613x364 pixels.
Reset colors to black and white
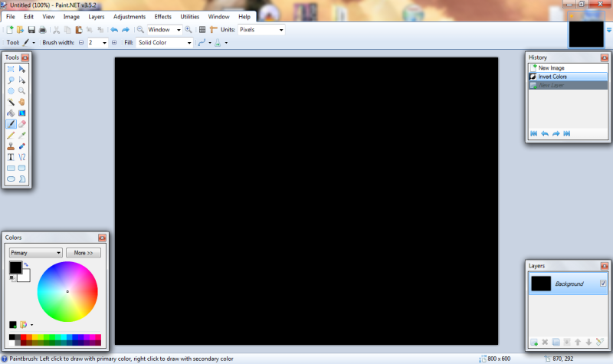click(x=13, y=278)
